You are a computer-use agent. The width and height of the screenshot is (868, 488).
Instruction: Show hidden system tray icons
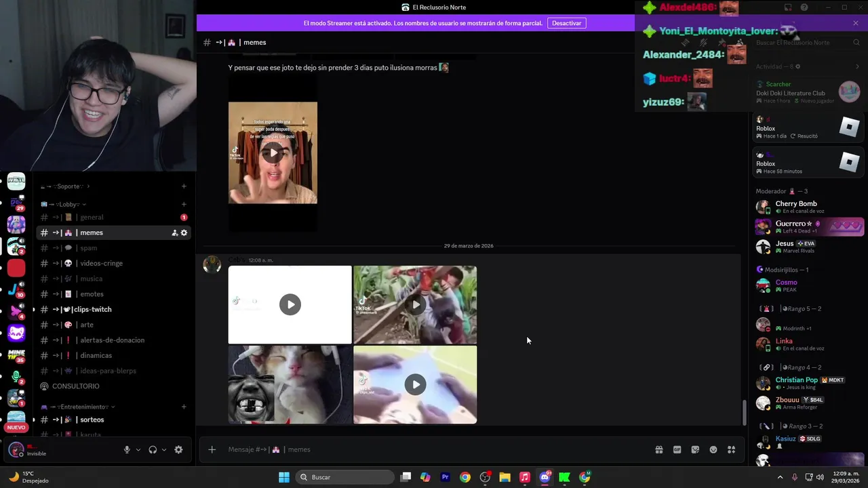click(x=779, y=477)
